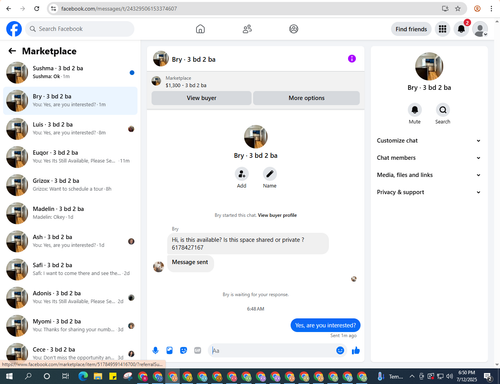The height and width of the screenshot is (384, 500).
Task: Click More options button
Action: point(306,98)
